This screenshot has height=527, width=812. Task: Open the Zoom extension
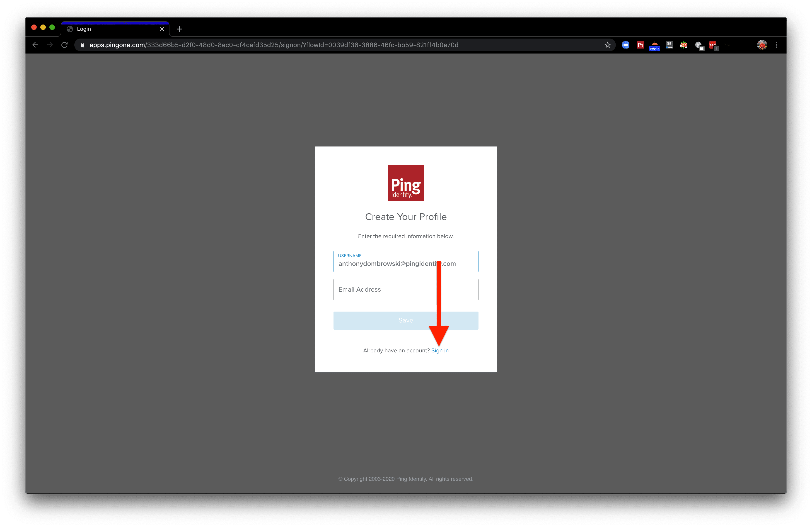point(625,45)
